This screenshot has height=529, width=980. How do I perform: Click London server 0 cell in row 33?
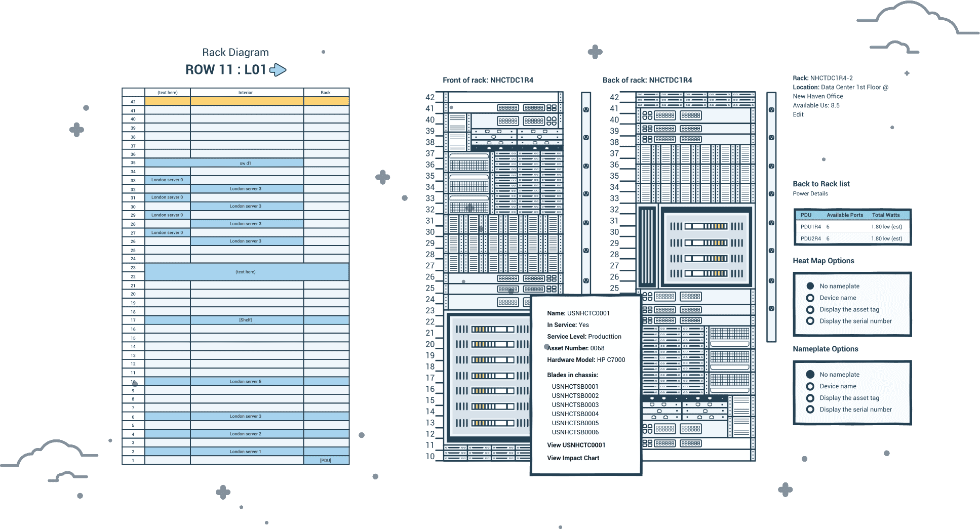168,180
